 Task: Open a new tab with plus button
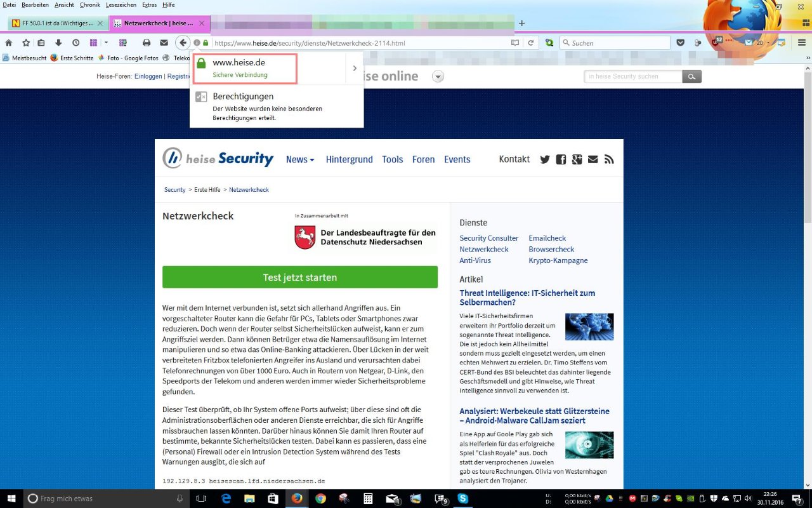tap(521, 23)
